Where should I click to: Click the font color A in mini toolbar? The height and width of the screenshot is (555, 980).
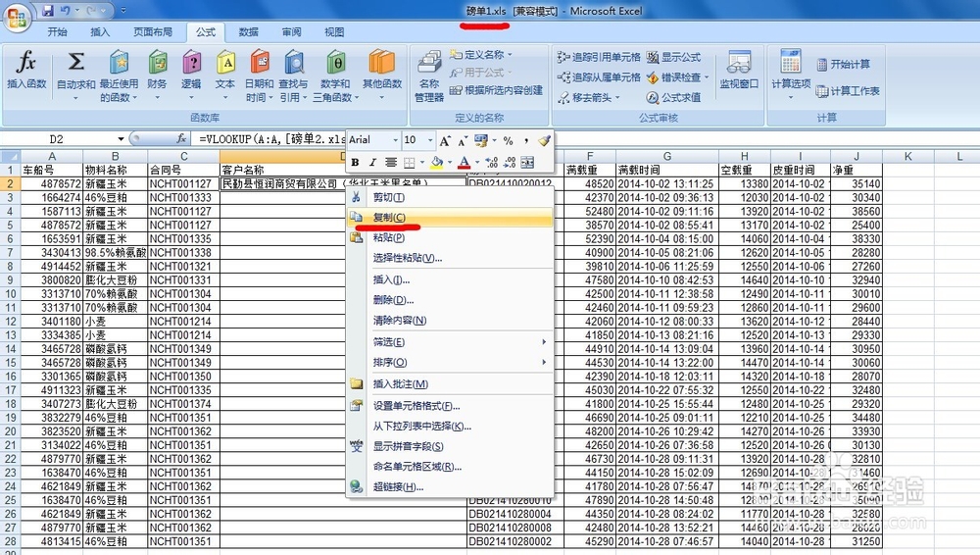click(464, 163)
